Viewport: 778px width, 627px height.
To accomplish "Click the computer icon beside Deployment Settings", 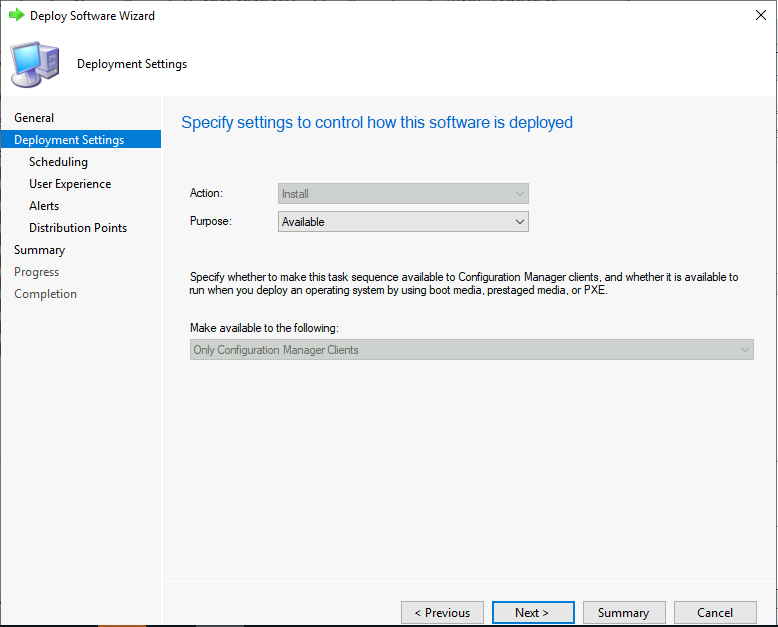I will click(x=35, y=64).
